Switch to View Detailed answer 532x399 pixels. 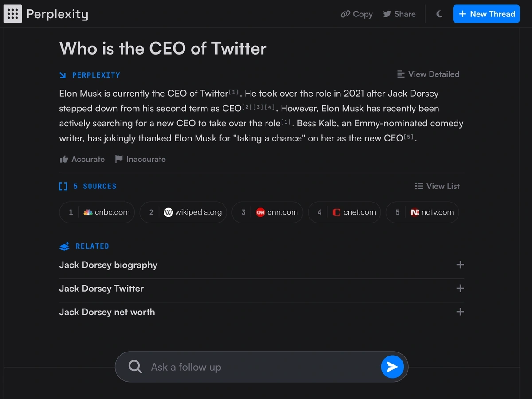tap(428, 74)
